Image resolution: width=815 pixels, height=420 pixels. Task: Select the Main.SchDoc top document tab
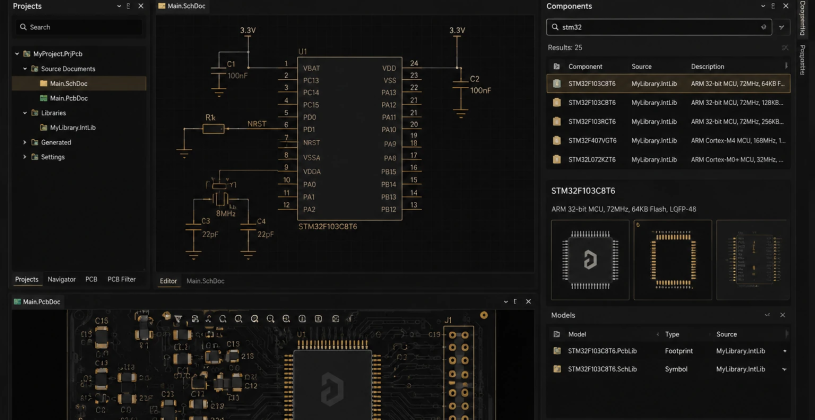coord(183,6)
